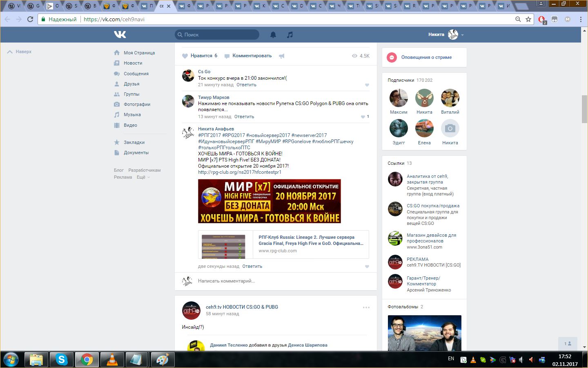This screenshot has width=588, height=368.
Task: Open Paint from the Windows taskbar
Action: [x=162, y=359]
